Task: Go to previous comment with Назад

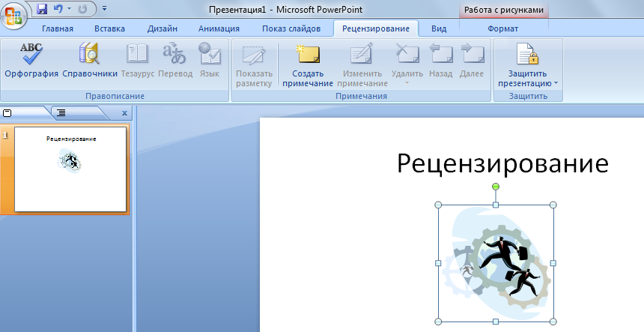Action: (441, 61)
